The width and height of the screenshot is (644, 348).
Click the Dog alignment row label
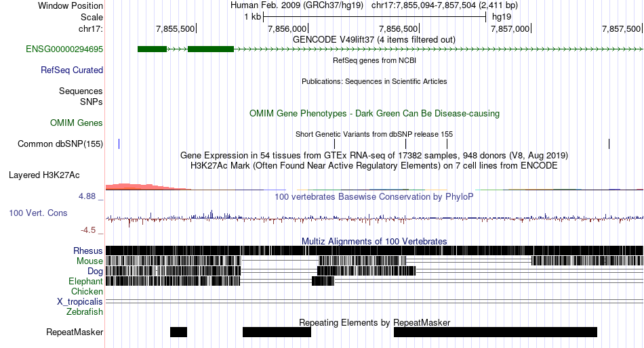tap(96, 271)
